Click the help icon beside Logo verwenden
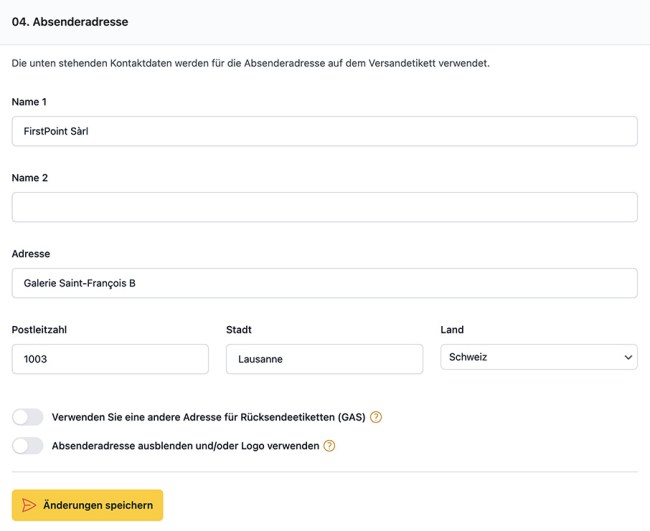Viewport: 650px width, 531px height. coord(329,446)
